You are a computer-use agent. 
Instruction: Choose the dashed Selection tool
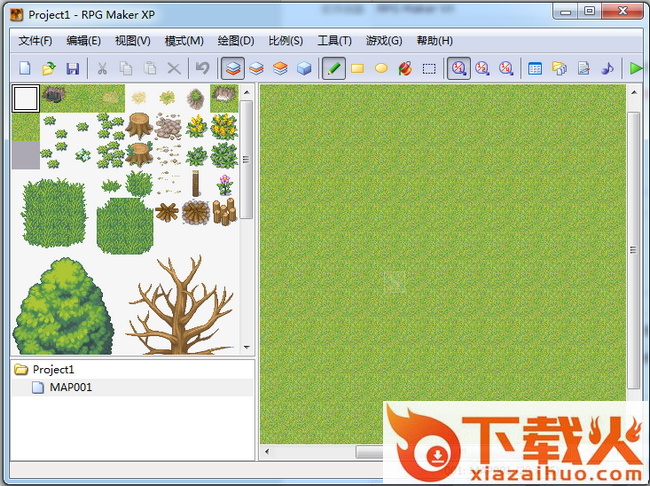tap(429, 68)
